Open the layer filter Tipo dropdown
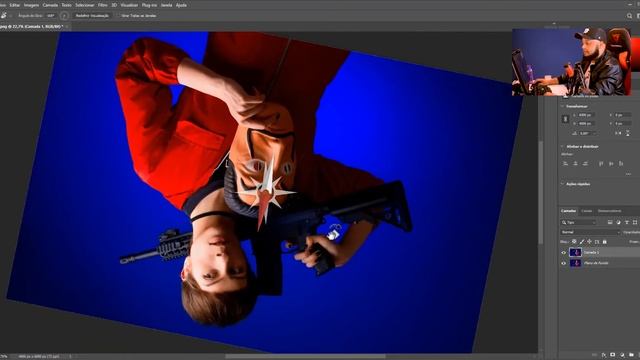This screenshot has height=360, width=640. coord(578,222)
